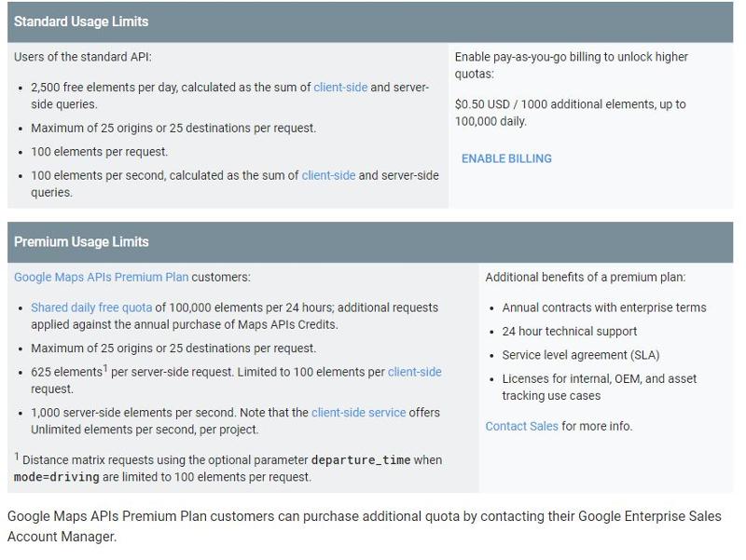Click the superscript footnote marker after 625 elements
Viewport: 746px width, 560px height.
(105, 368)
